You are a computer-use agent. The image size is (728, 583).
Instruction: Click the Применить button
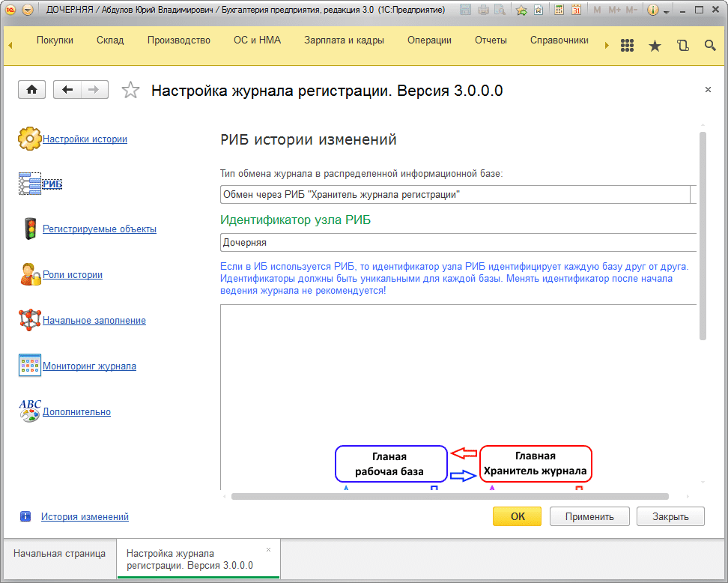point(589,516)
